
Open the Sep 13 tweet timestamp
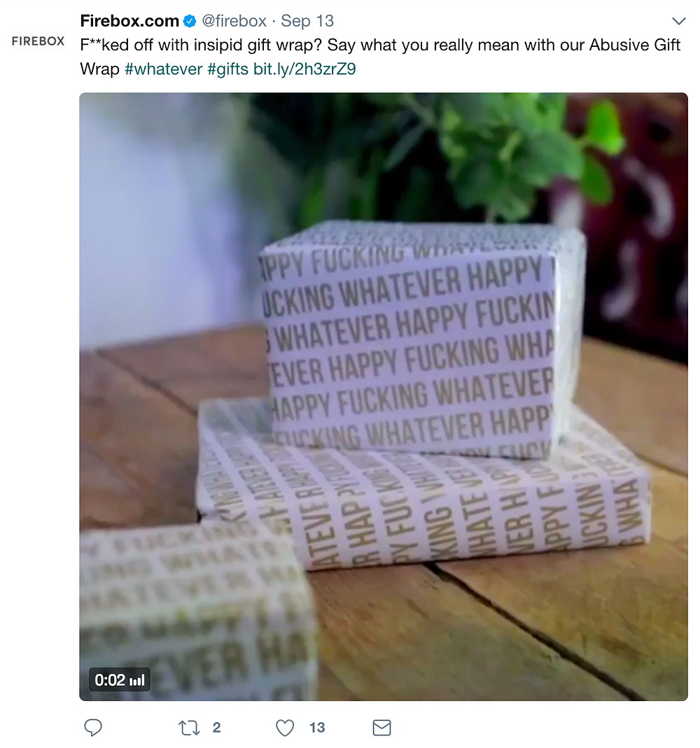tap(307, 21)
